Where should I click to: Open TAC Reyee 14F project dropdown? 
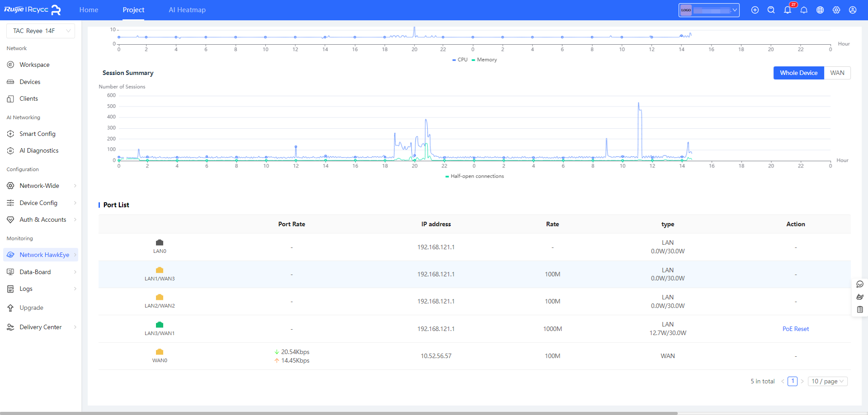(x=41, y=31)
